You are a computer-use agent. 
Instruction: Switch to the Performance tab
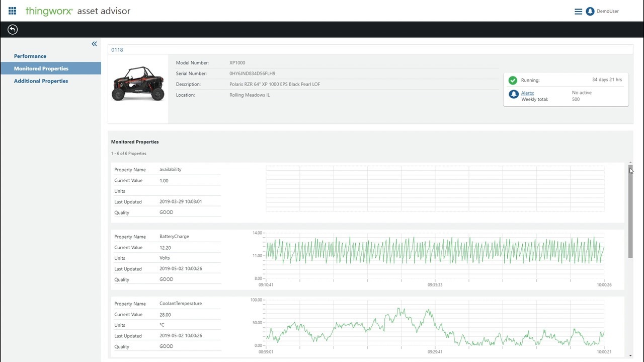coord(30,56)
